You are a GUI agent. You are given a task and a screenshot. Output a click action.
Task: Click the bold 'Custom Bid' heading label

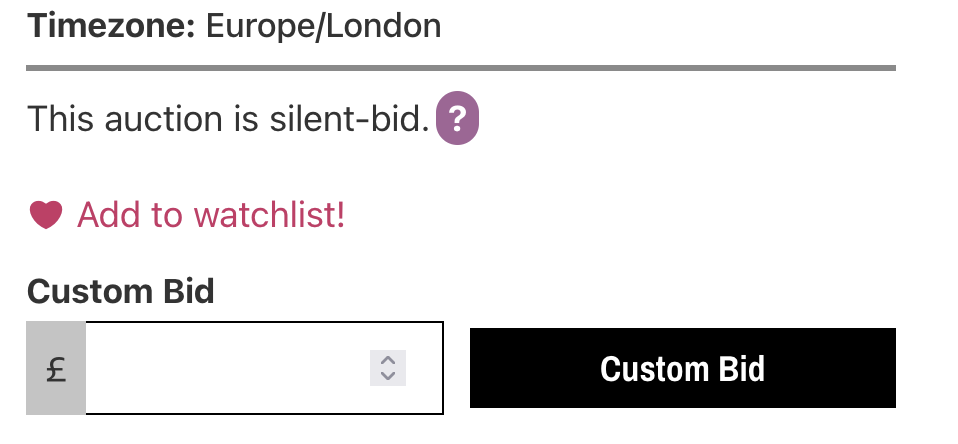(120, 291)
